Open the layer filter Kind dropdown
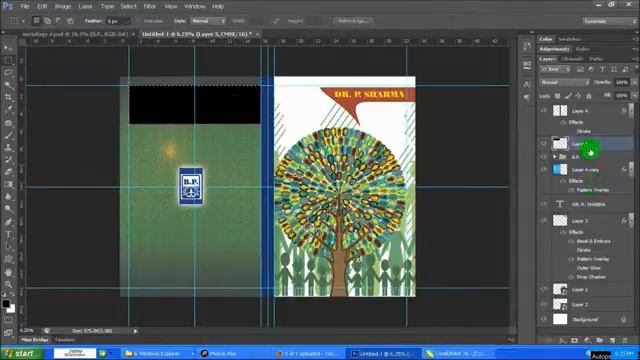Image resolution: width=640 pixels, height=360 pixels. click(556, 69)
